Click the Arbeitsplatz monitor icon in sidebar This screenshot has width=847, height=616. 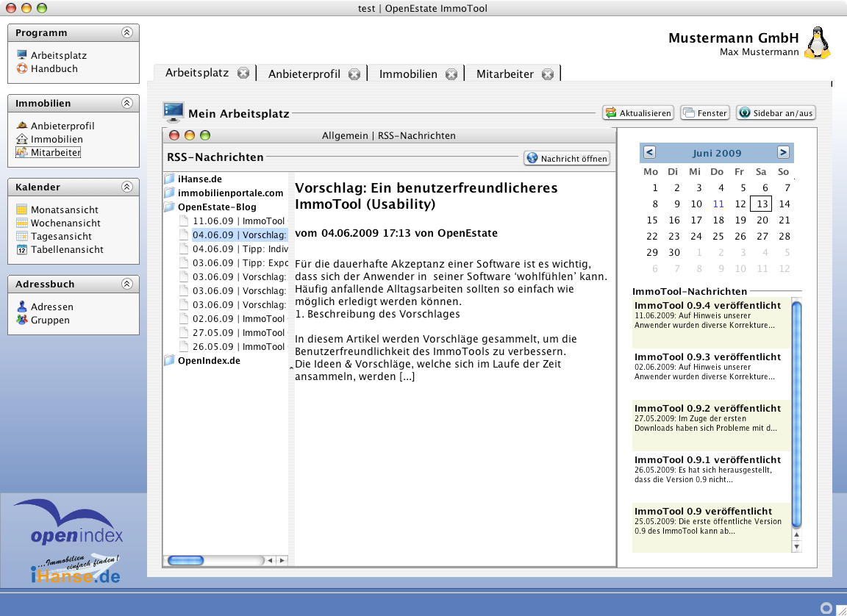tap(22, 55)
